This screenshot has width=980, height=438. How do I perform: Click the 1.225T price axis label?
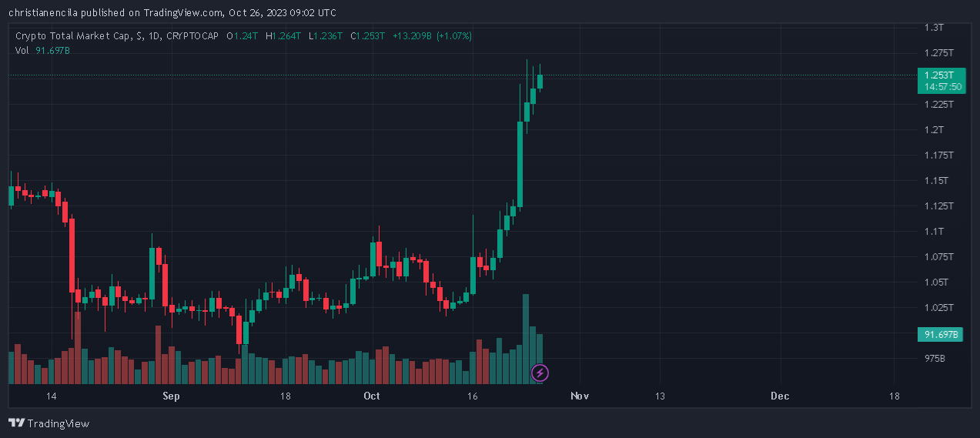(939, 104)
